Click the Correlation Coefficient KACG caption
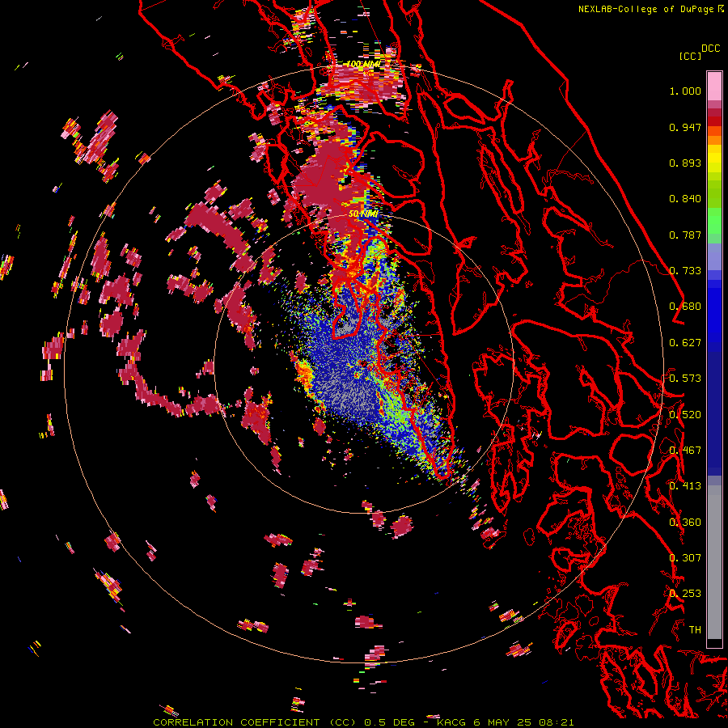Viewport: 728px width, 728px height. [363, 722]
